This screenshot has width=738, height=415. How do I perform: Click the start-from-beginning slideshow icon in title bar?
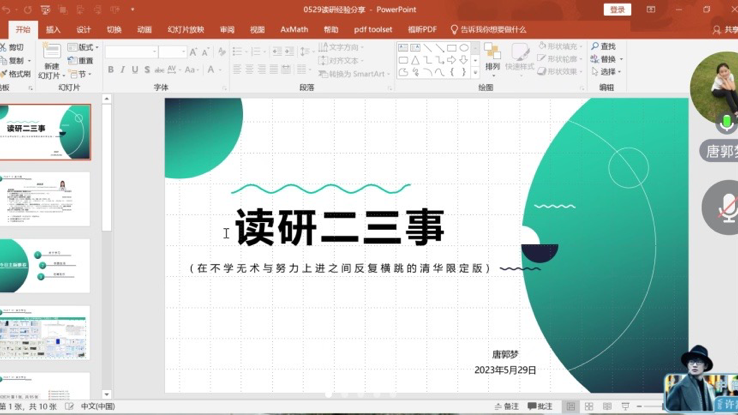pyautogui.click(x=45, y=9)
